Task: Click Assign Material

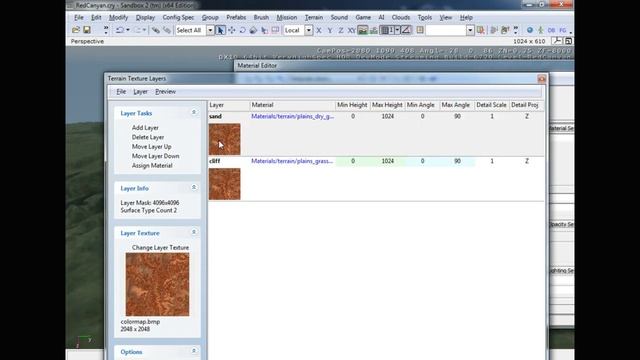Action: click(x=152, y=165)
